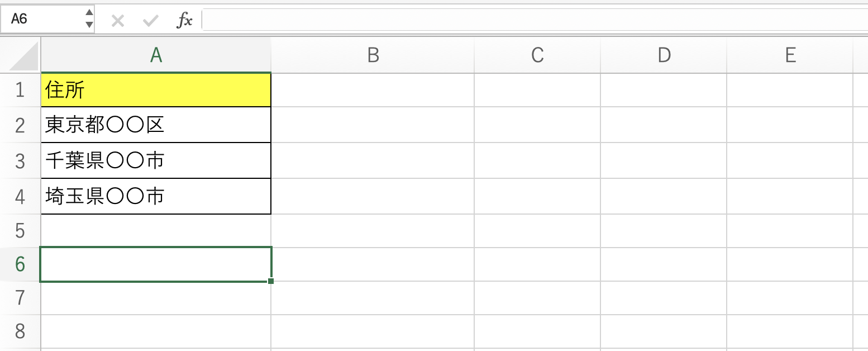
Task: Select row 1 header
Action: [20, 90]
